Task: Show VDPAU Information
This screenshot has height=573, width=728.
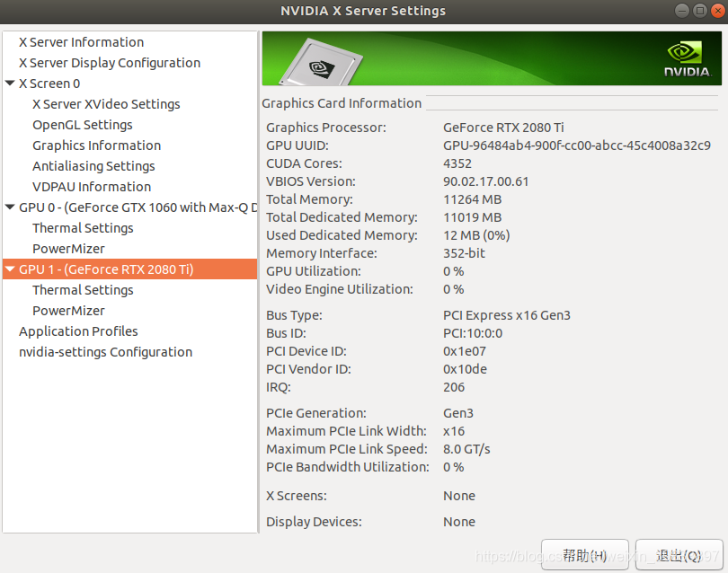Action: (x=92, y=187)
